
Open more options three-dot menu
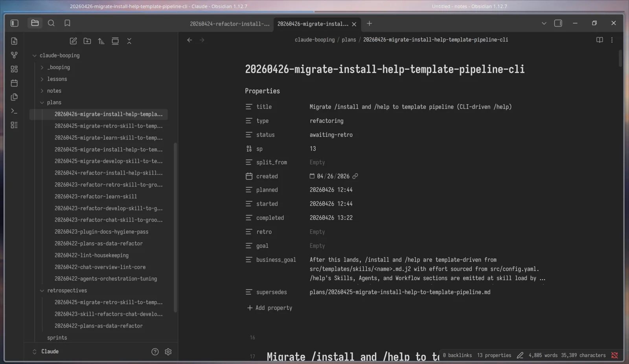coord(612,40)
